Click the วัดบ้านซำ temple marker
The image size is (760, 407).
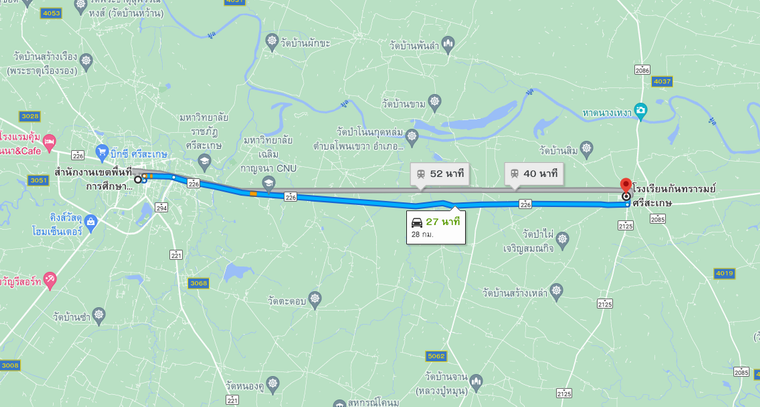click(x=98, y=316)
